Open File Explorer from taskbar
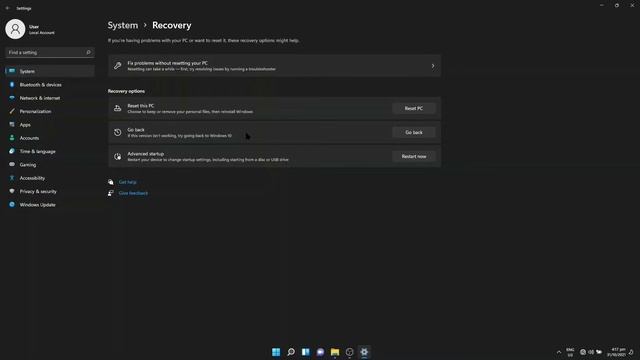This screenshot has height=360, width=640. [335, 352]
